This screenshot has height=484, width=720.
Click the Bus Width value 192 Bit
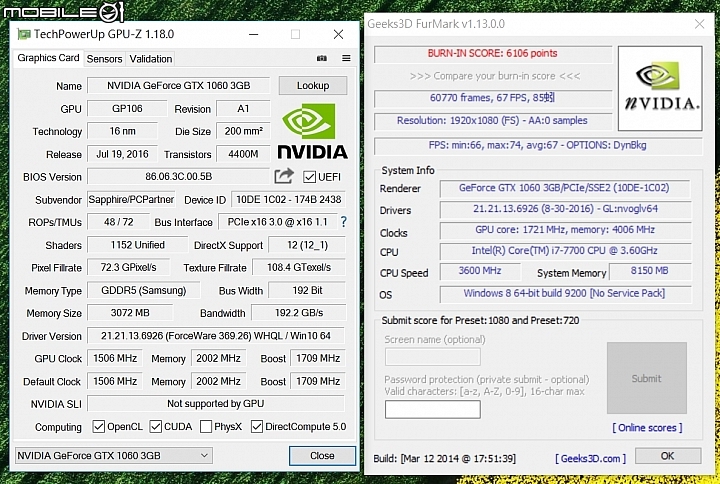click(x=307, y=290)
